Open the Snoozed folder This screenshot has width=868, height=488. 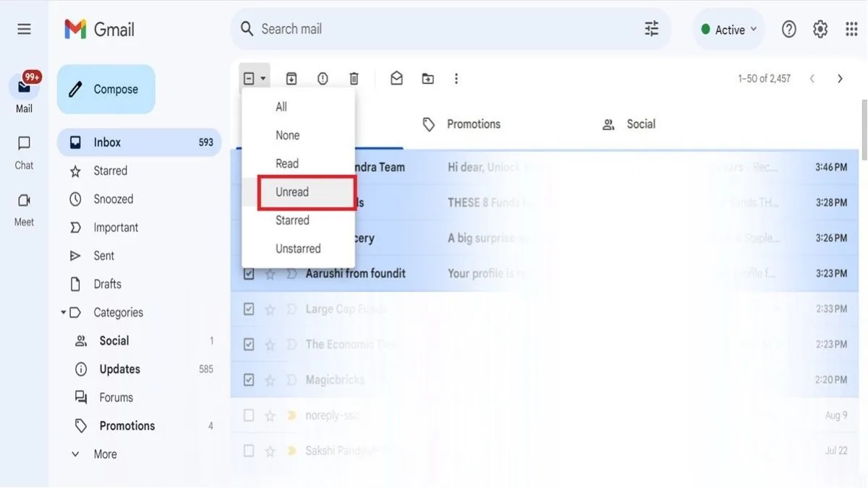pyautogui.click(x=139, y=199)
